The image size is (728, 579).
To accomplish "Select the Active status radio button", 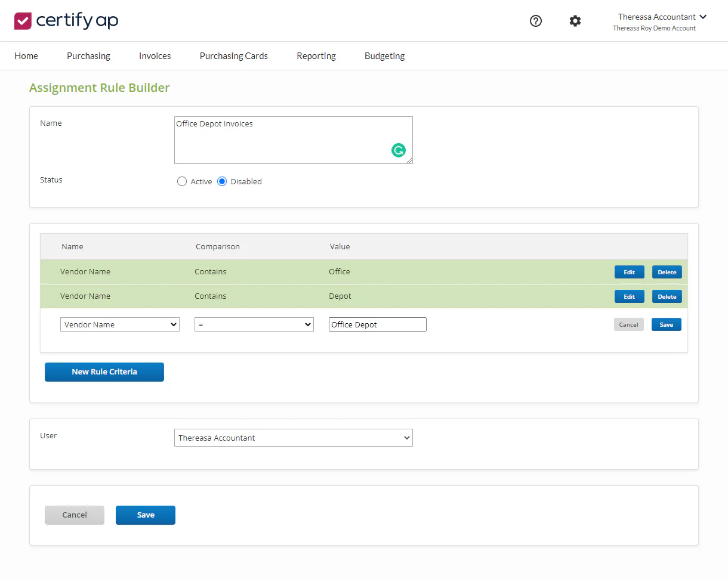I will click(182, 181).
